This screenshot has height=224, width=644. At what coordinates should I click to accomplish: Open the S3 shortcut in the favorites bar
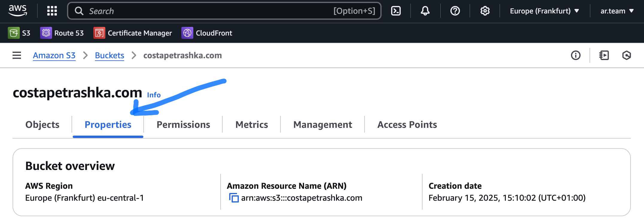pyautogui.click(x=19, y=33)
